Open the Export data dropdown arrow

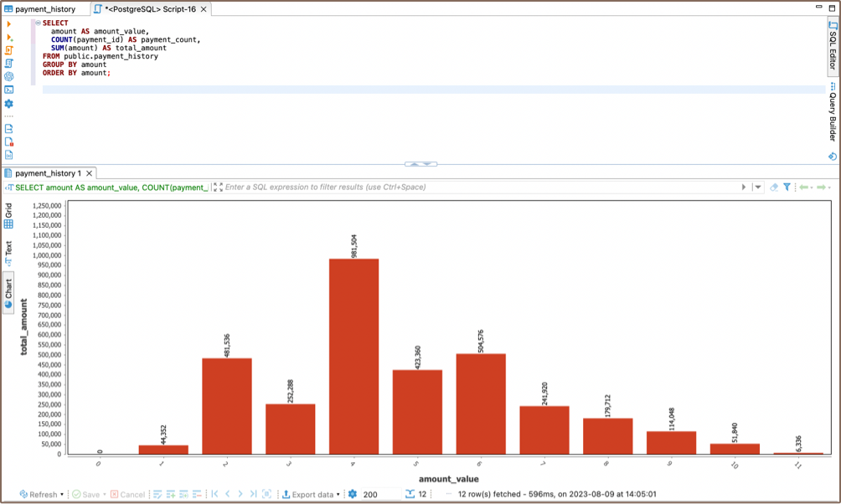(x=338, y=495)
